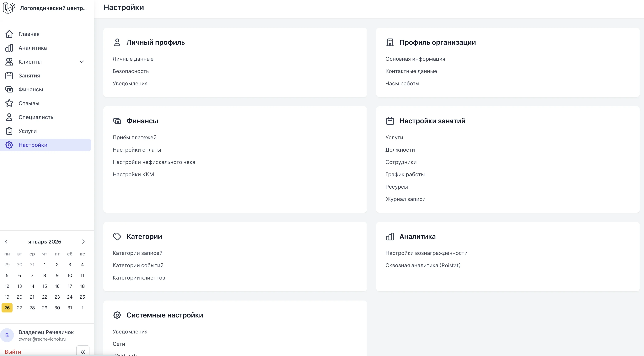
Task: Open Категории клиентов link
Action: tap(139, 278)
